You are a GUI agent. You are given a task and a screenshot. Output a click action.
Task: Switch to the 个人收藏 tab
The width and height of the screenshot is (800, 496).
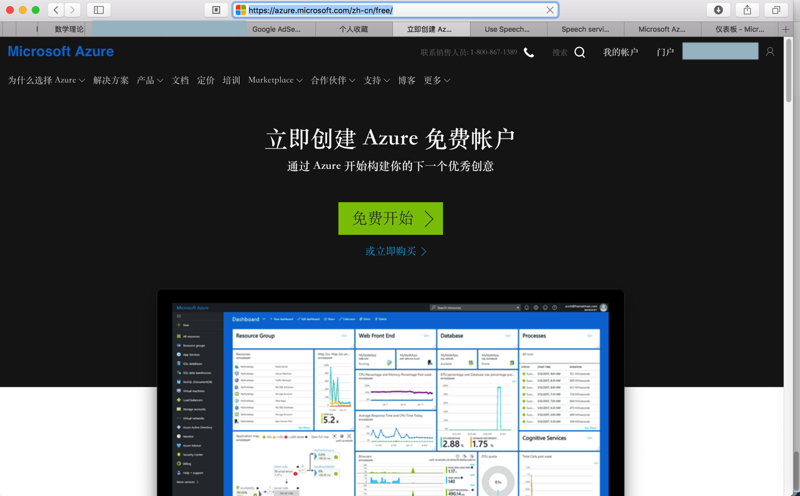354,29
